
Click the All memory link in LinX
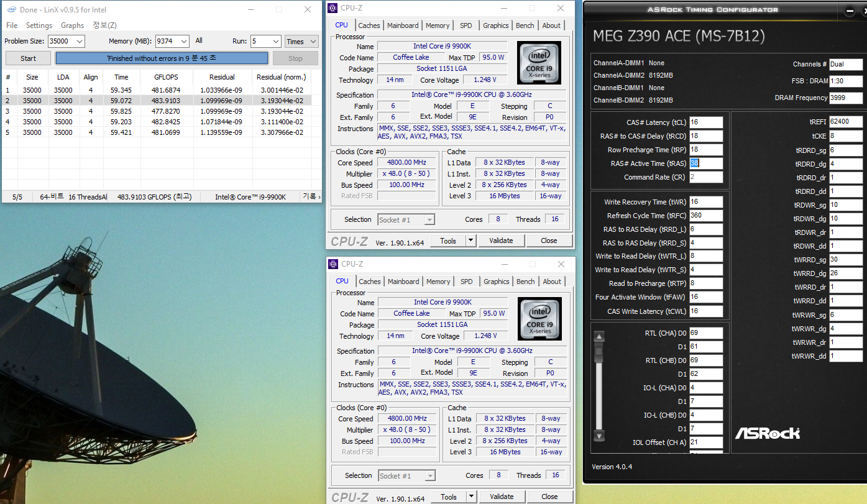(x=199, y=40)
